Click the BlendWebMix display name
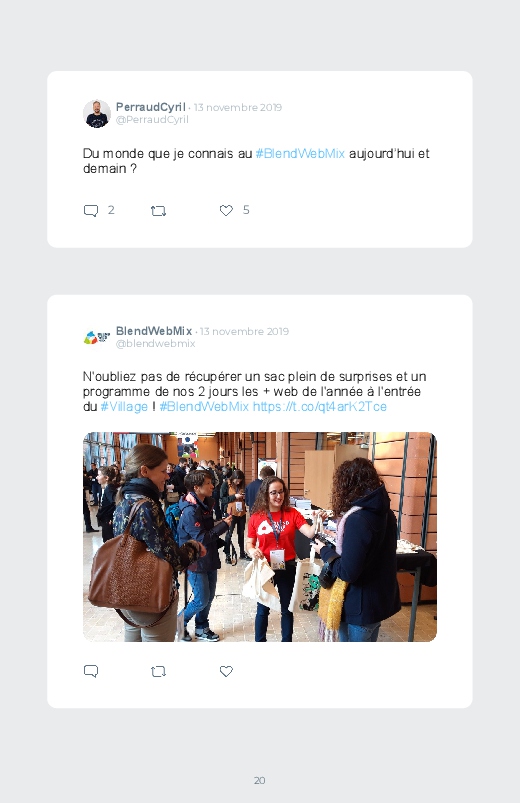This screenshot has width=520, height=803. click(x=154, y=331)
